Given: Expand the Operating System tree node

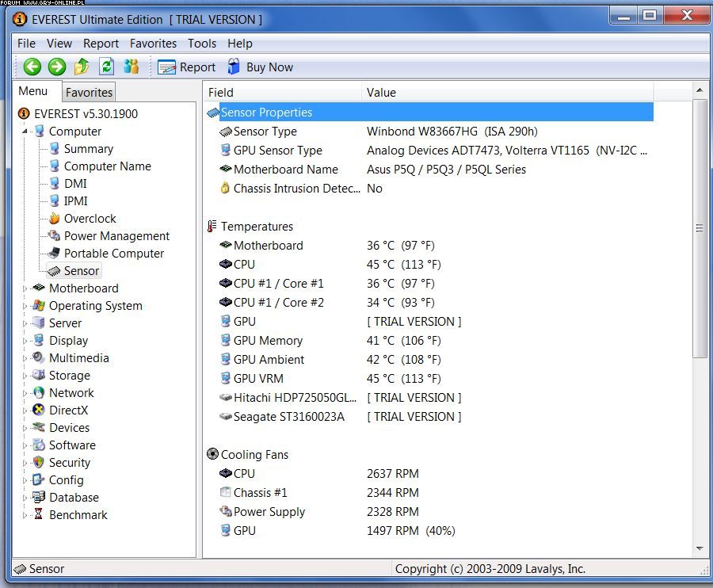Looking at the screenshot, I should click(25, 306).
